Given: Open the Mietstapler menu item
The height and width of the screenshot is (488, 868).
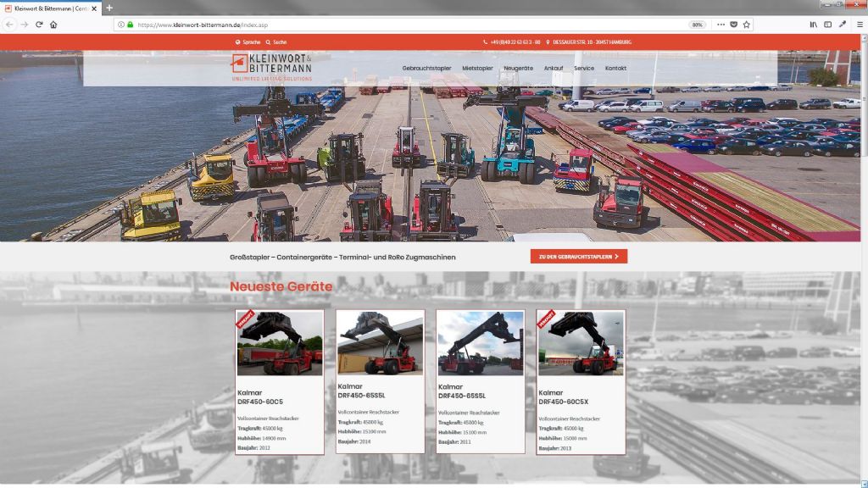Looking at the screenshot, I should [x=477, y=68].
